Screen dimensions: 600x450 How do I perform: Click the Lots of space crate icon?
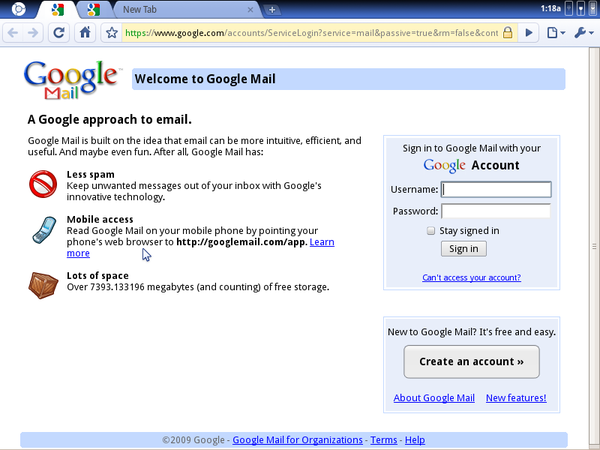tap(43, 285)
